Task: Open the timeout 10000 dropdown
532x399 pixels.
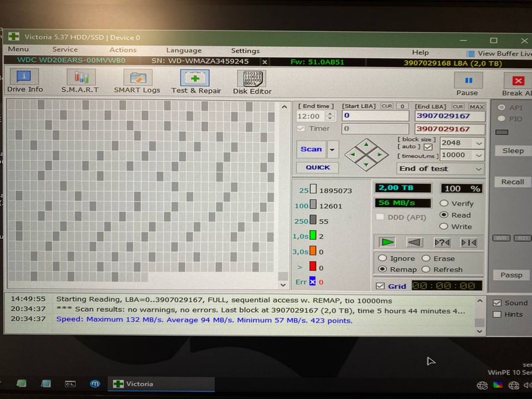Action: [x=479, y=156]
